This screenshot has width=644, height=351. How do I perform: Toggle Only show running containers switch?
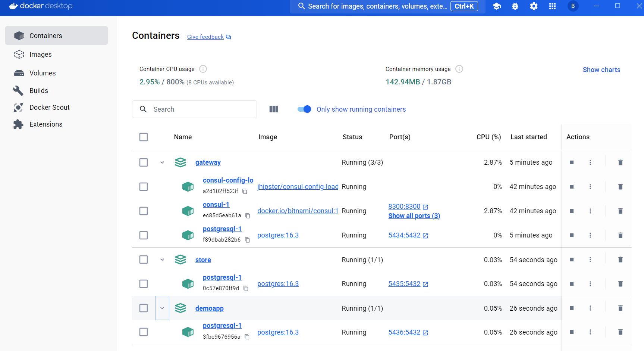point(304,109)
